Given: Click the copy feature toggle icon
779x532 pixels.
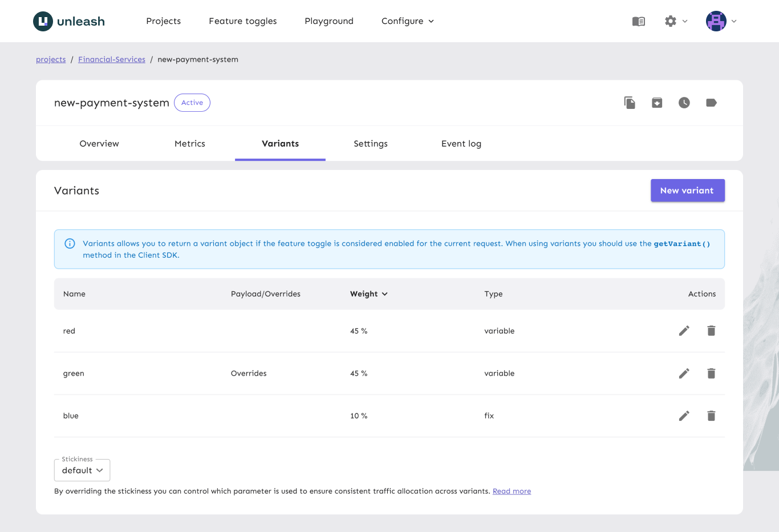Looking at the screenshot, I should [630, 103].
